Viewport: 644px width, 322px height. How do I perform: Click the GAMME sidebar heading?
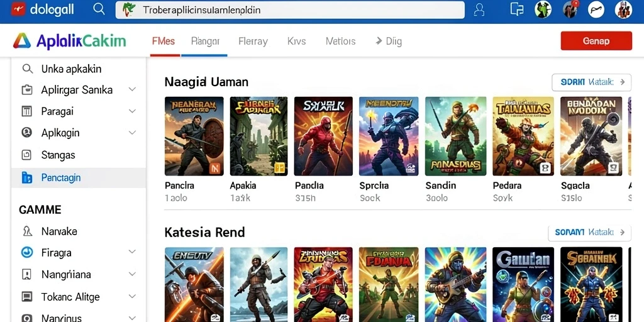[x=40, y=210]
